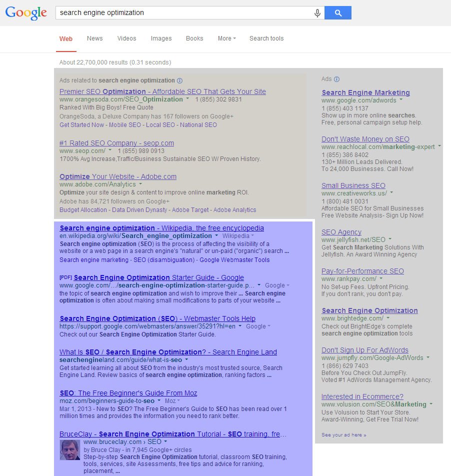
Task: Click 'by Bruce Clay - in 7,945 Google+ circles'
Action: (137, 450)
